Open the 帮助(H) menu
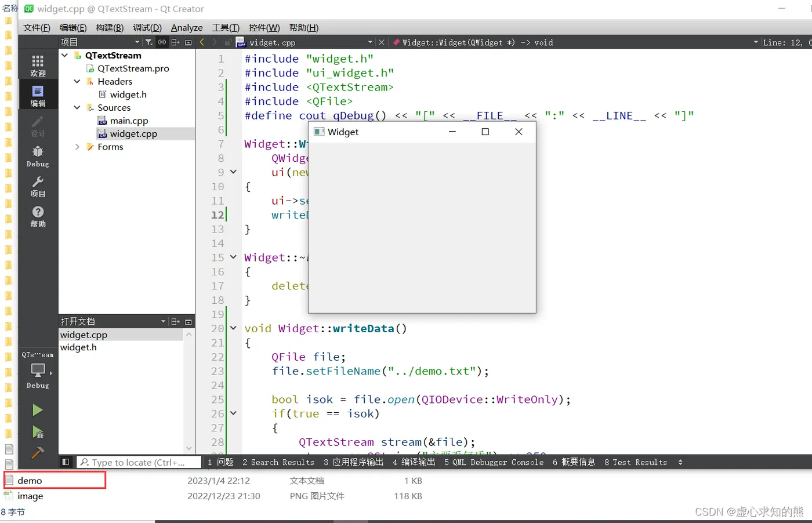Viewport: 812px width, 523px height. point(304,27)
